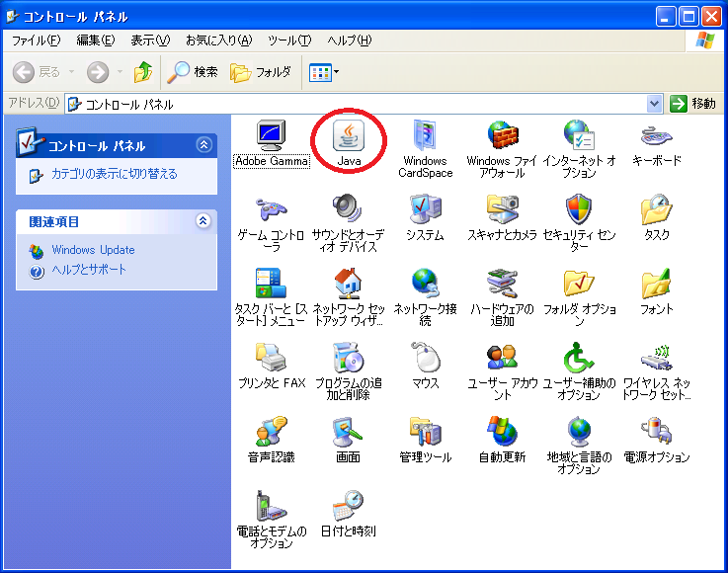
Task: Open the ツール menu
Action: click(288, 41)
